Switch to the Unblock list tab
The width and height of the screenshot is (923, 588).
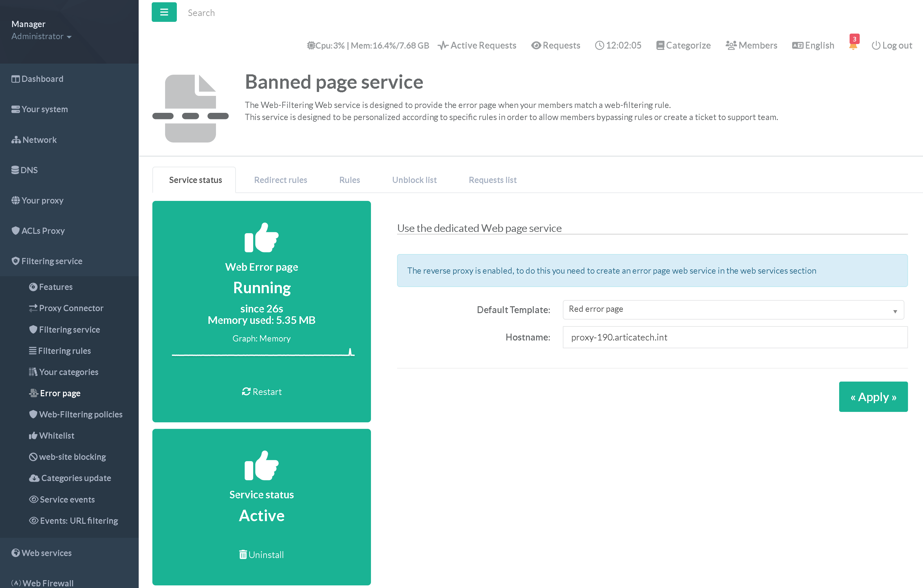[x=414, y=180]
